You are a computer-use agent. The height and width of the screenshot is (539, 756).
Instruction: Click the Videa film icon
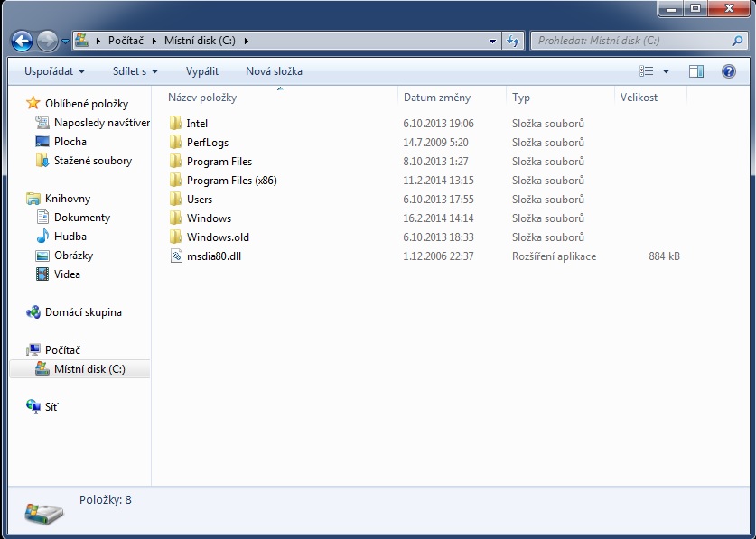point(42,274)
